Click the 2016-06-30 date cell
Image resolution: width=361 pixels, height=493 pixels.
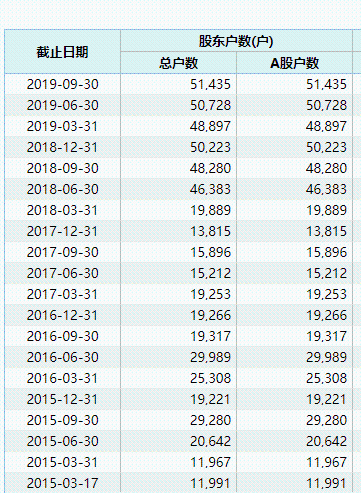click(x=62, y=357)
